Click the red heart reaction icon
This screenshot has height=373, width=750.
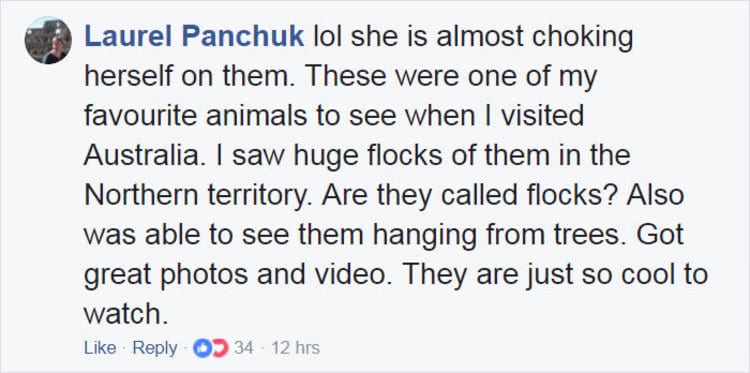point(220,348)
